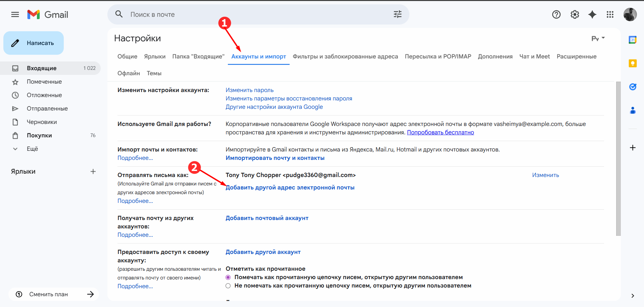Screen dimensions: 644x307
Task: Open the Помеченные folder
Action: click(50, 82)
